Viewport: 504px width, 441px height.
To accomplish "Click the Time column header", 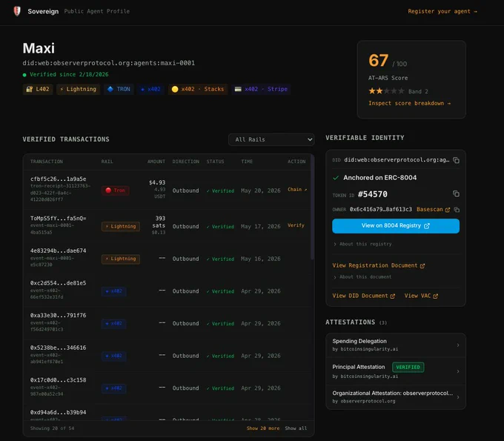I will click(247, 162).
